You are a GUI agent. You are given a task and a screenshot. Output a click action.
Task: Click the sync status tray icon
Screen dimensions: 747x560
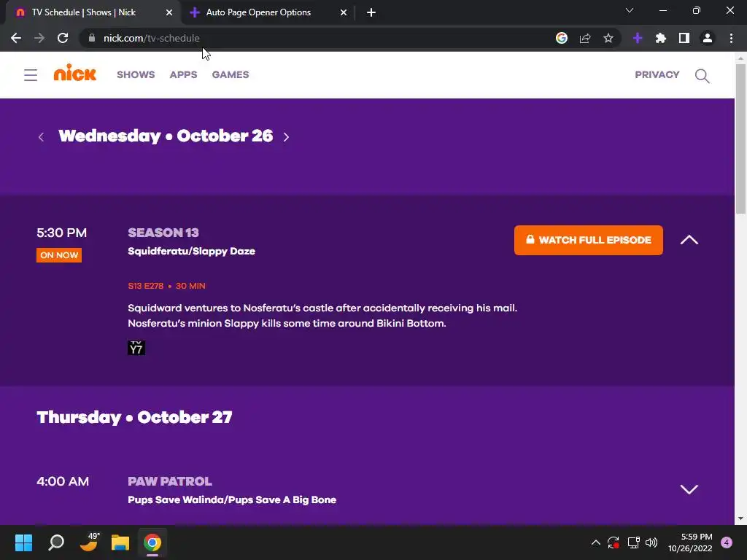point(613,542)
